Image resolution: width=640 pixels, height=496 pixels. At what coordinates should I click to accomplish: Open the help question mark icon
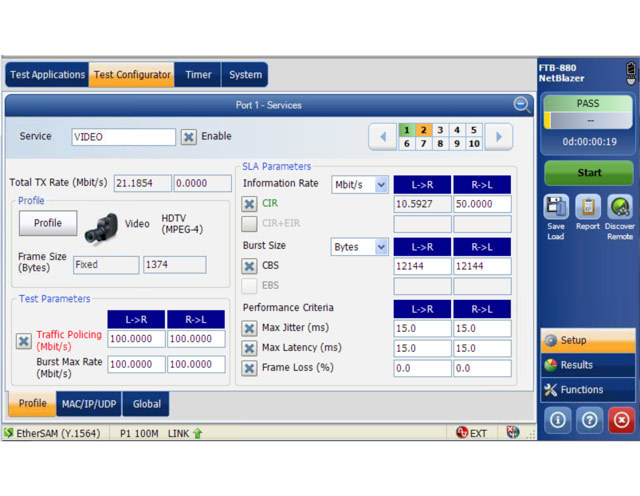[x=588, y=421]
